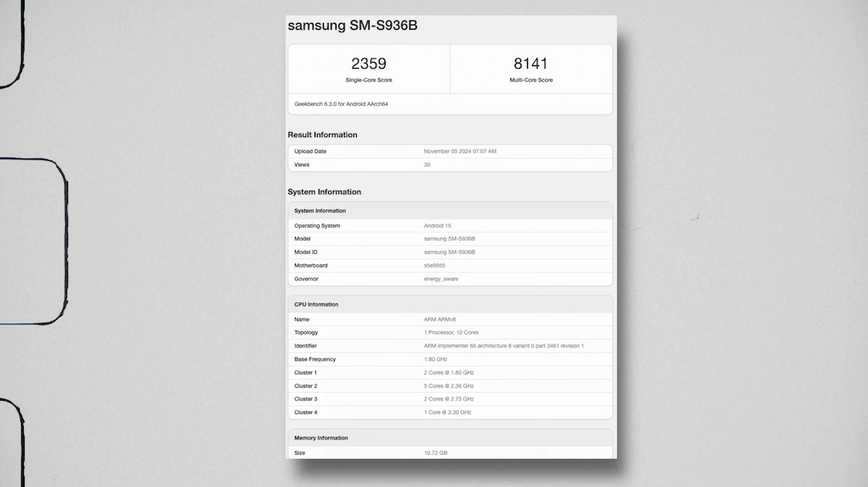
Task: Click the Cluster 3 label
Action: (305, 399)
